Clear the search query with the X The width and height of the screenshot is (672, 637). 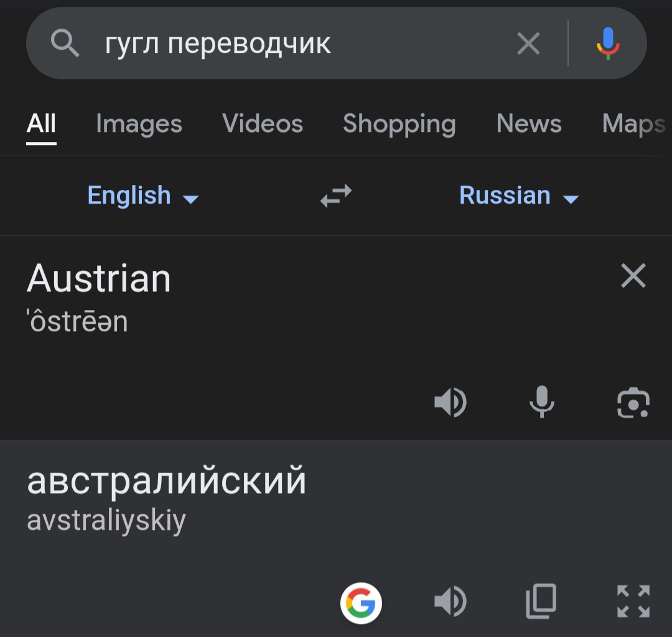pos(528,44)
